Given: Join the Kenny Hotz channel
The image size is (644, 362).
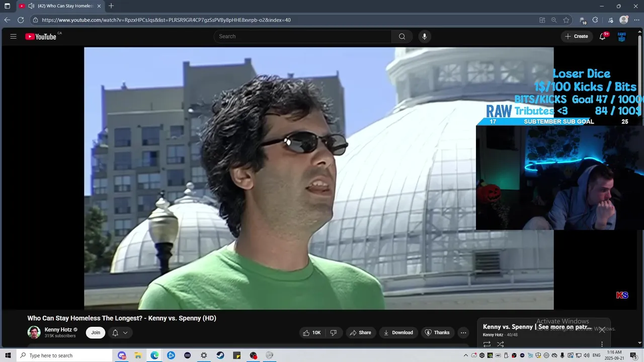Looking at the screenshot, I should click(x=96, y=332).
